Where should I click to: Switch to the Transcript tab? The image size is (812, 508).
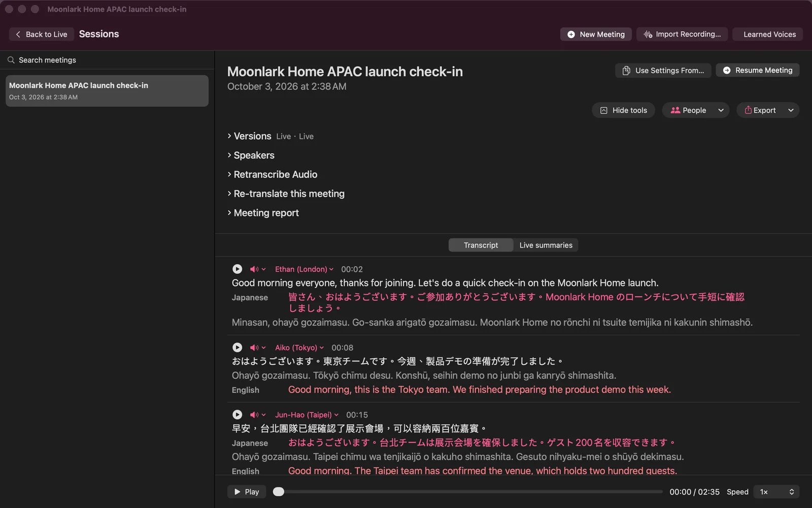481,245
